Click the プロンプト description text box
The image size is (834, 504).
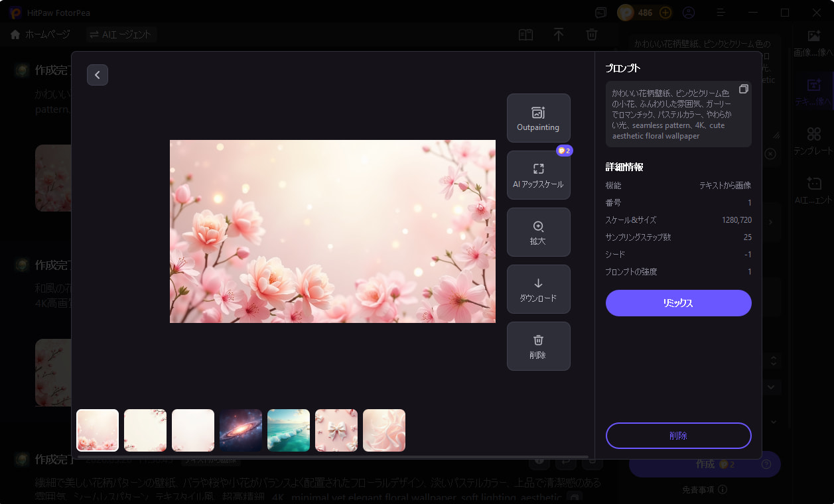click(678, 114)
